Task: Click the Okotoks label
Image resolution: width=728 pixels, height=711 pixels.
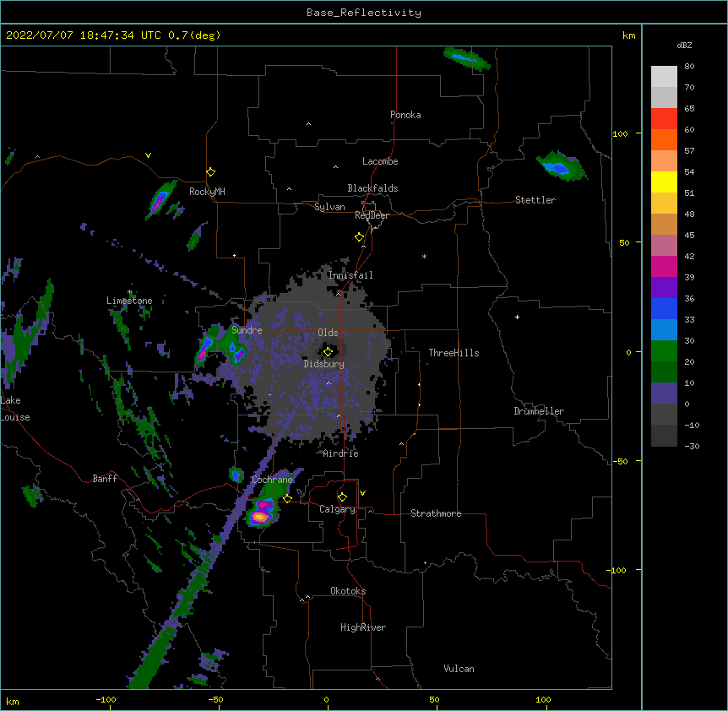Action: pos(348,591)
